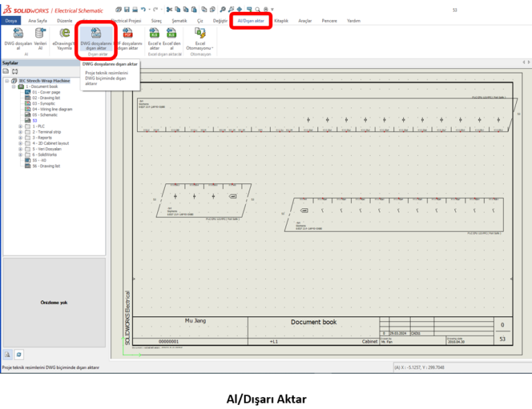The width and height of the screenshot is (532, 409).
Task: Click the Excel'e aktar icon
Action: (x=154, y=40)
